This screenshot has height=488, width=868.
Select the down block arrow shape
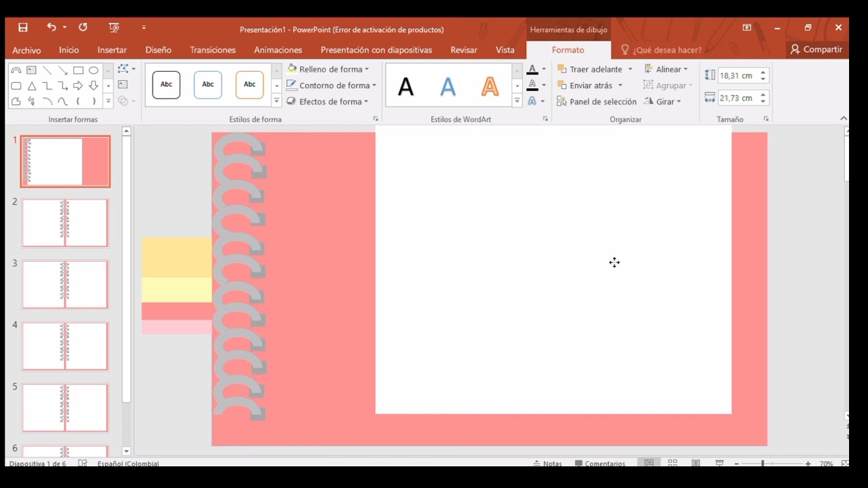[94, 86]
